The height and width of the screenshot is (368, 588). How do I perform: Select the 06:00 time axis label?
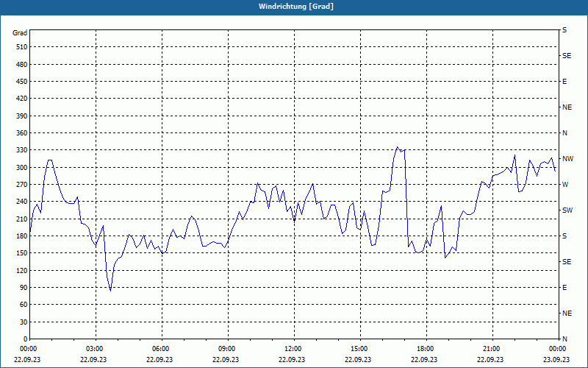pos(160,349)
